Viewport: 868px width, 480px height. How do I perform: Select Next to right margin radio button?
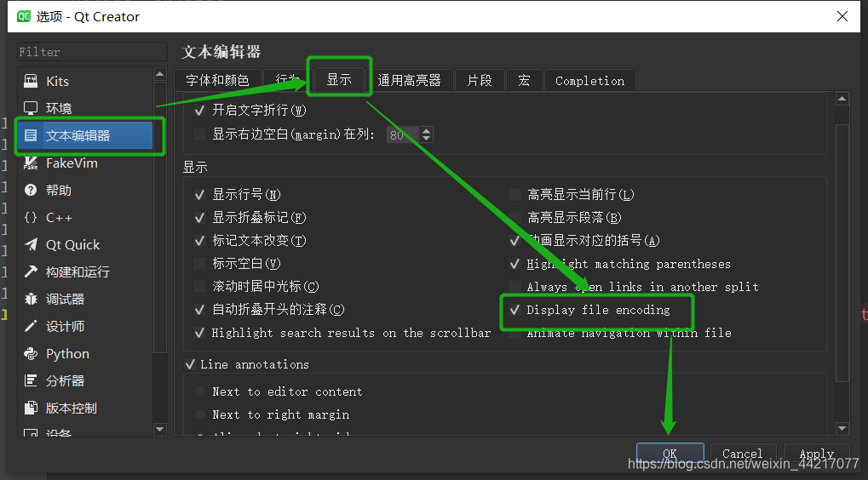200,414
